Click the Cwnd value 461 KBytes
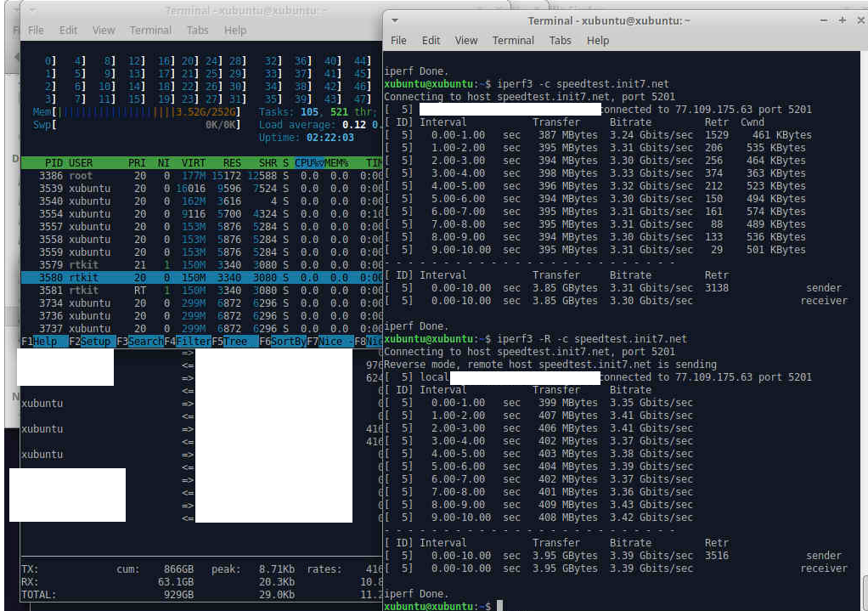Screen dimensions: 868x611 781,135
